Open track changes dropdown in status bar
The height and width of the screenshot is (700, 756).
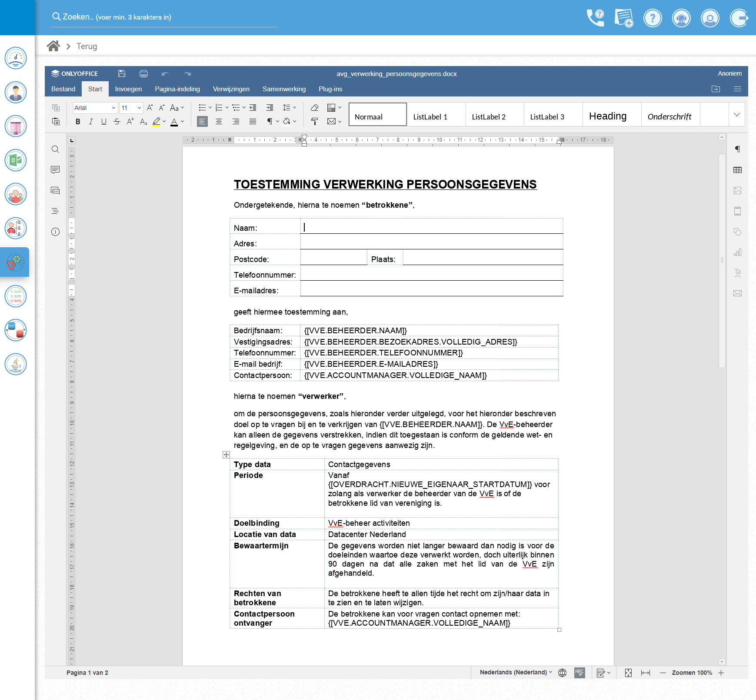click(609, 673)
